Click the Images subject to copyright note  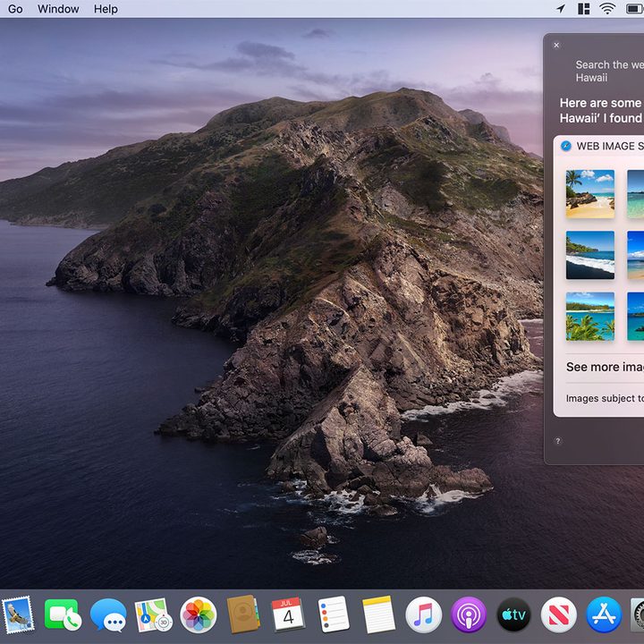(605, 398)
